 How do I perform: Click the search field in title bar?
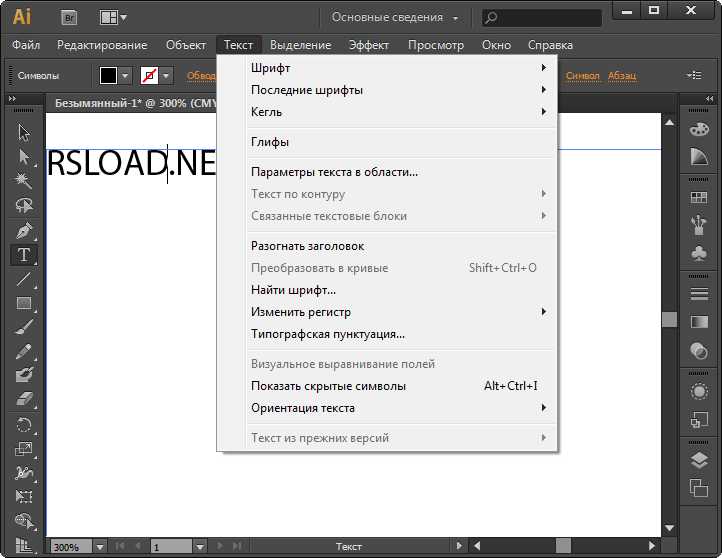coord(542,18)
